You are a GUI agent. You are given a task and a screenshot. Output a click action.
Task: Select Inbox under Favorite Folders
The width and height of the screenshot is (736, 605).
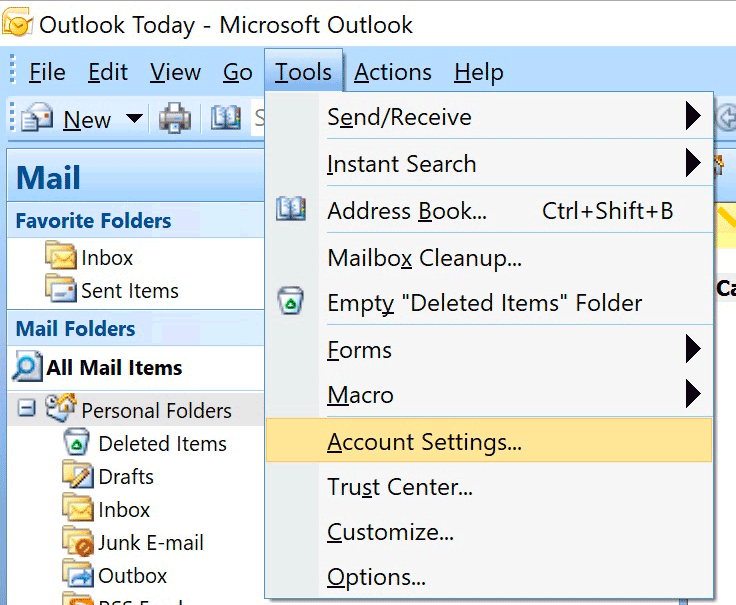(107, 258)
